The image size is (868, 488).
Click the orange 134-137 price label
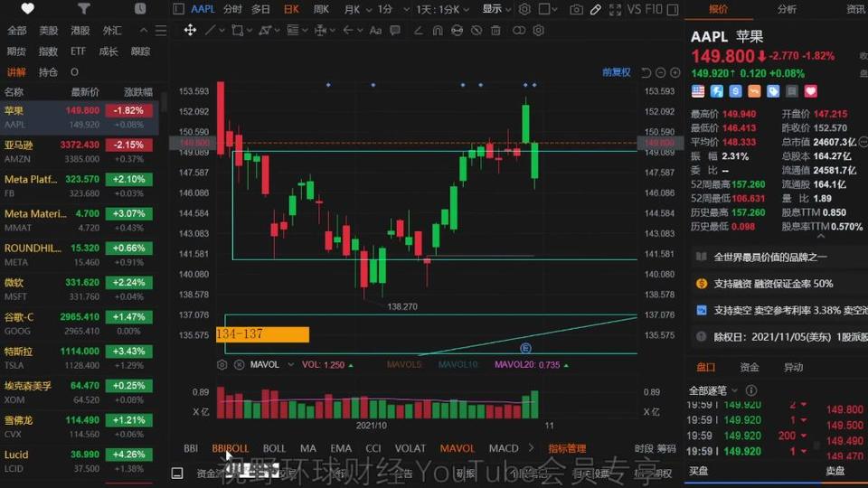point(262,334)
